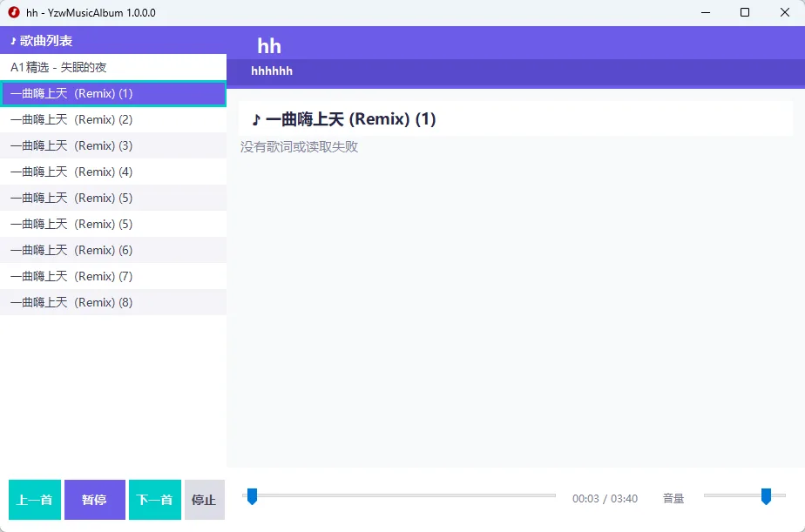This screenshot has width=805, height=532.
Task: Maximize the YzwMusicAlbum window
Action: pyautogui.click(x=745, y=12)
